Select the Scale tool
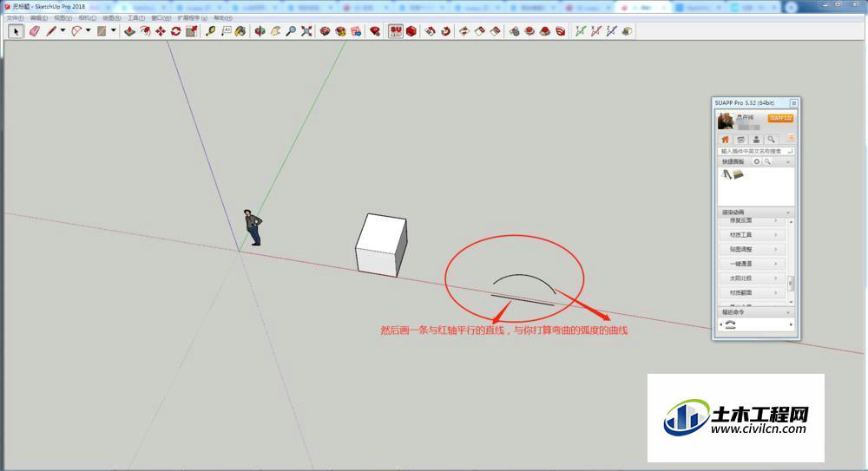The height and width of the screenshot is (471, 868). point(192,31)
